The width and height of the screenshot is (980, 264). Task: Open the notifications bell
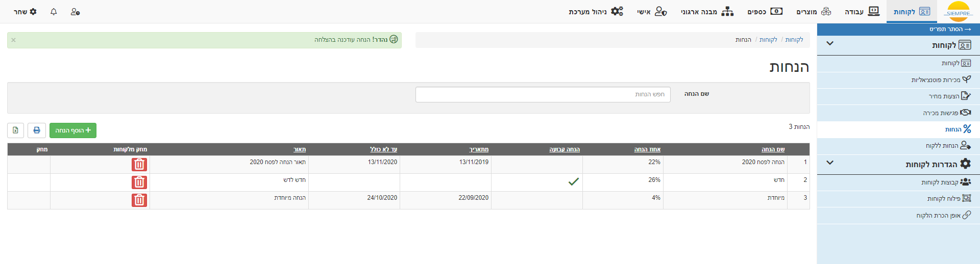54,11
